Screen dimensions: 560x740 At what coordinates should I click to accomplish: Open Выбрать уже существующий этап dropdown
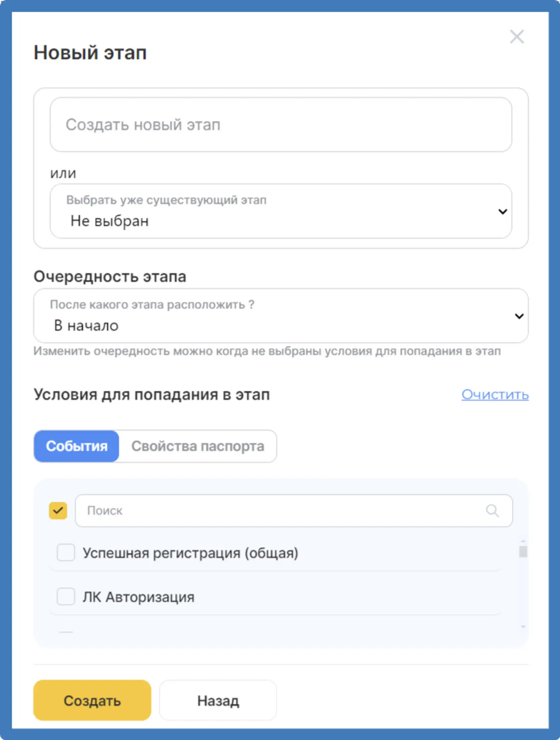[281, 211]
